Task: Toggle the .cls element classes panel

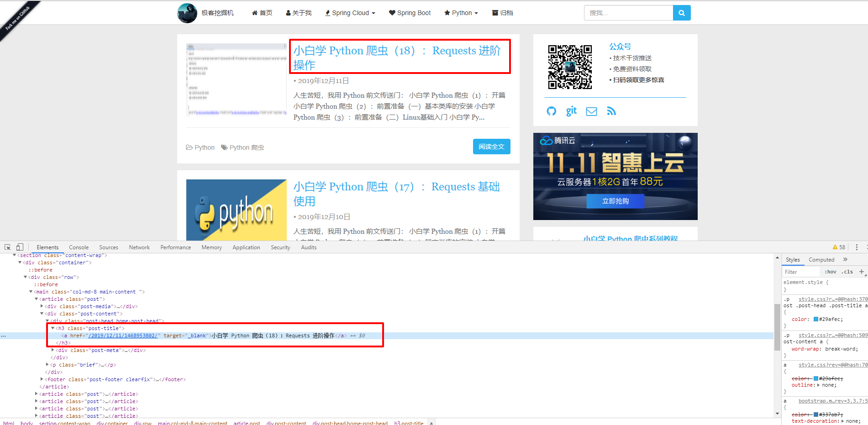Action: point(847,272)
